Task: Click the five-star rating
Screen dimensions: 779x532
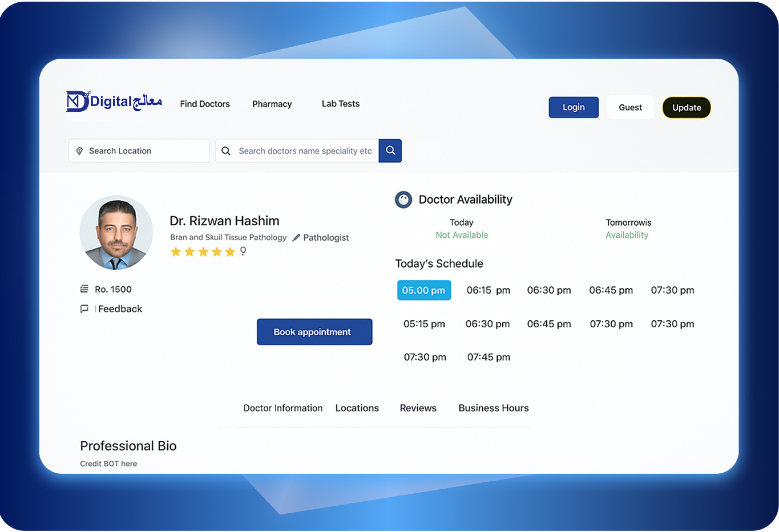Action: 203,251
